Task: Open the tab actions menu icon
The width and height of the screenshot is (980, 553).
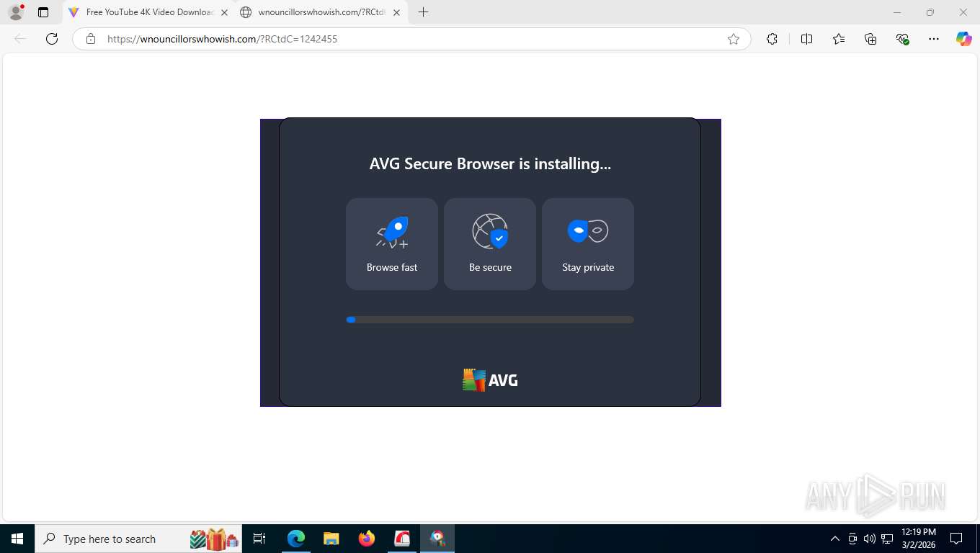Action: coord(43,12)
